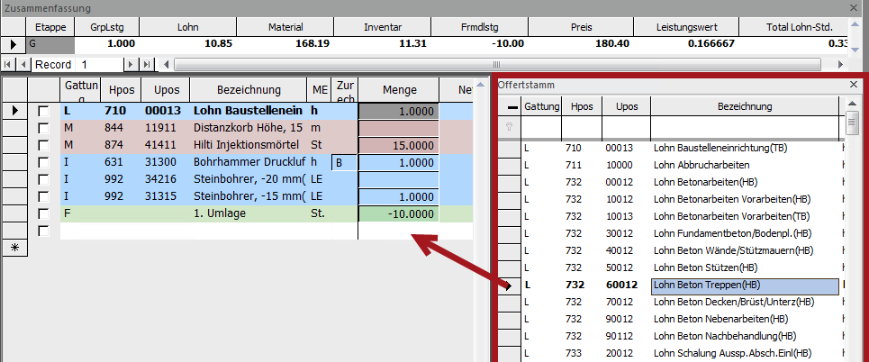Click Upos header in Offertstamm
This screenshot has height=362, width=869.
[x=626, y=106]
